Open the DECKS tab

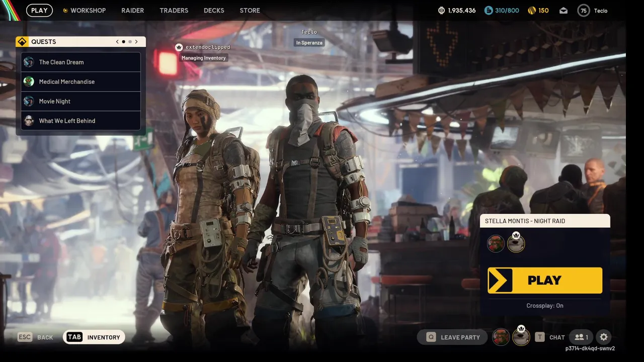pos(214,10)
